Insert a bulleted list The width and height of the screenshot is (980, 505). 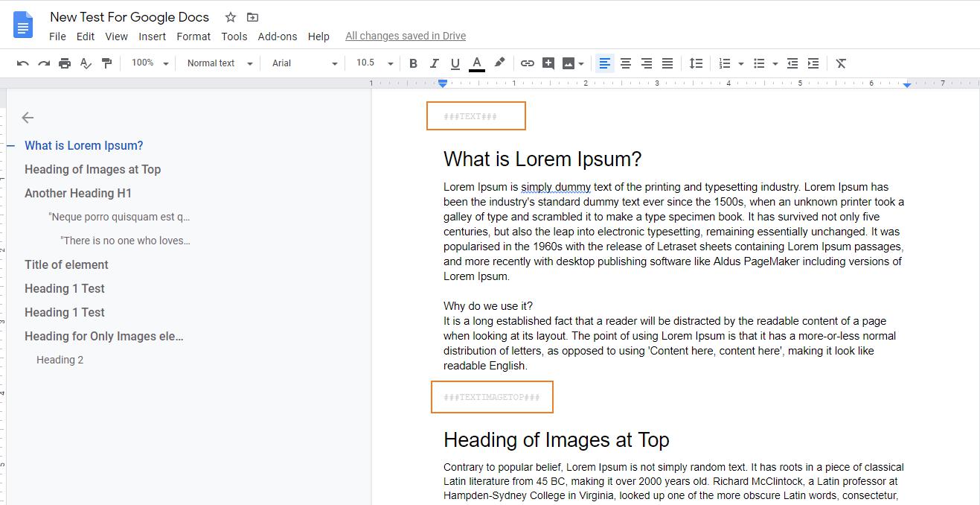pos(759,63)
